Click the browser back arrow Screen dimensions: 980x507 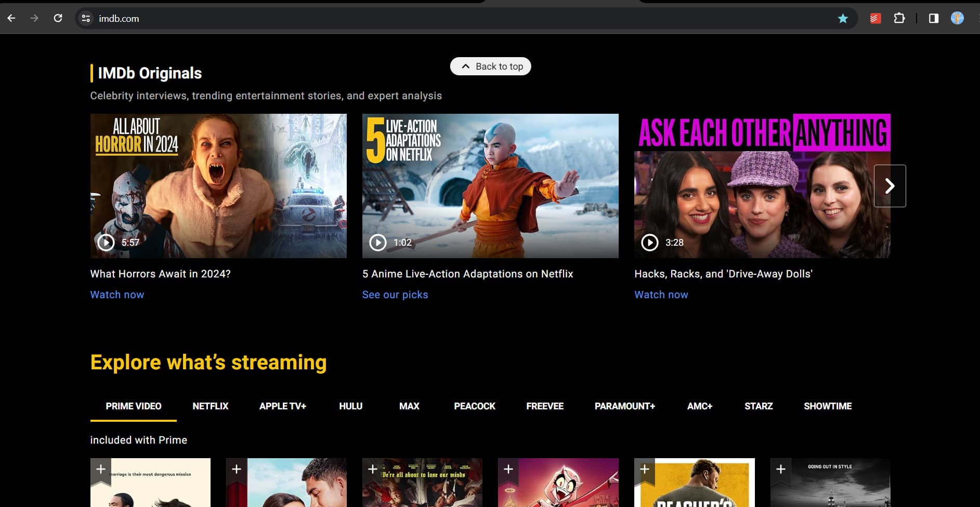tap(11, 18)
